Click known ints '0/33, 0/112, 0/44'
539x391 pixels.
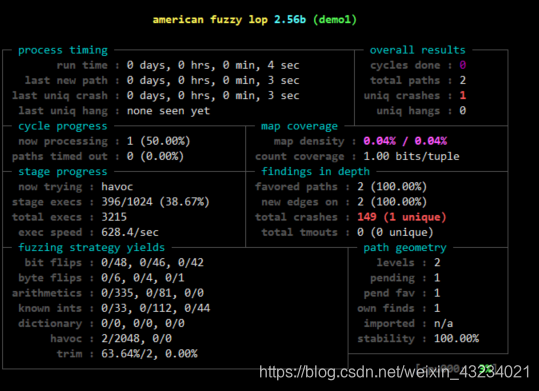click(x=155, y=308)
